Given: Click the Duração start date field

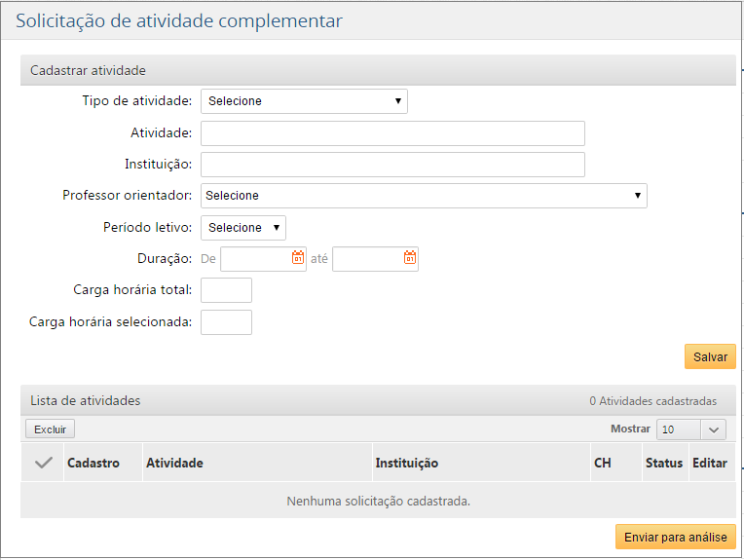Looking at the screenshot, I should (255, 259).
